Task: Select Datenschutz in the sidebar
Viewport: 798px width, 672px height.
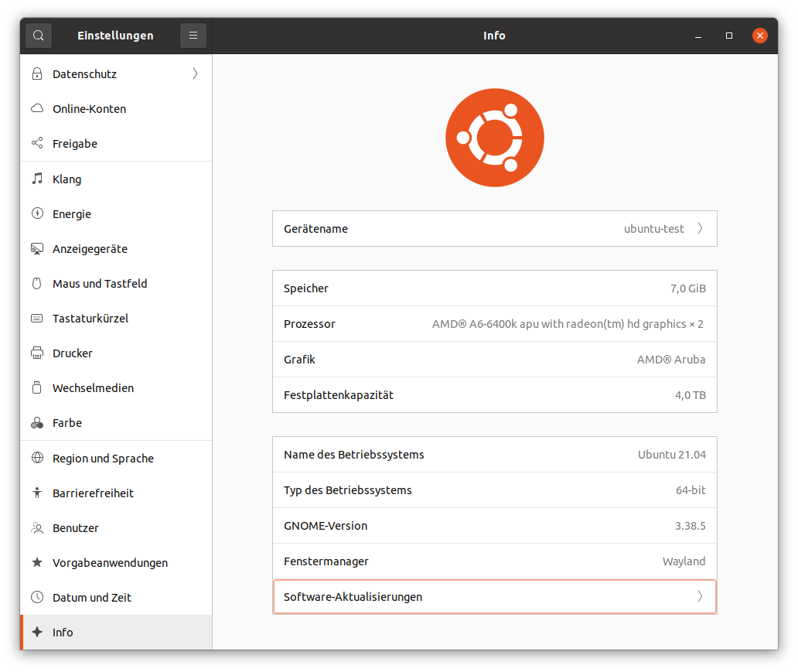Action: (x=116, y=73)
